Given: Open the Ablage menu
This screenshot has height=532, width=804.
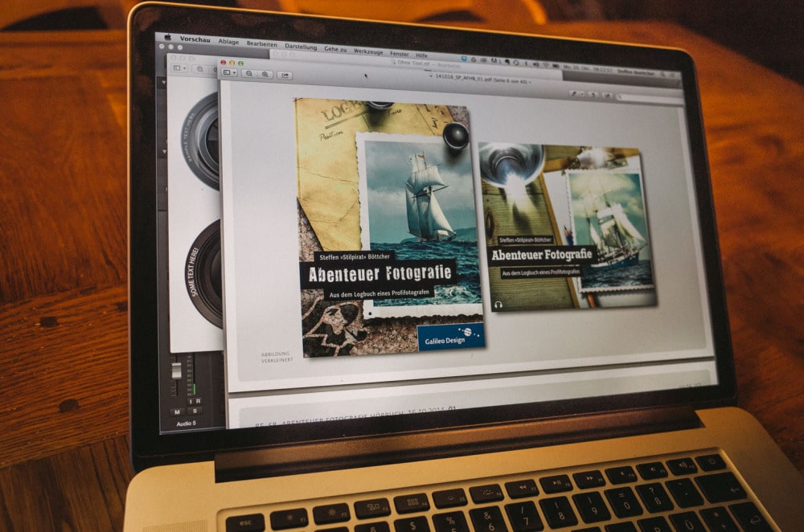Looking at the screenshot, I should click(x=228, y=42).
